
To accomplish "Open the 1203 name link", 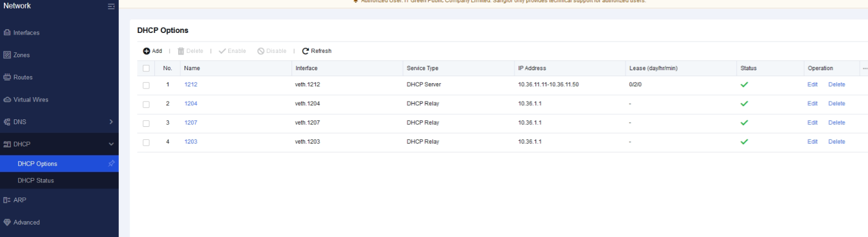I will [191, 141].
